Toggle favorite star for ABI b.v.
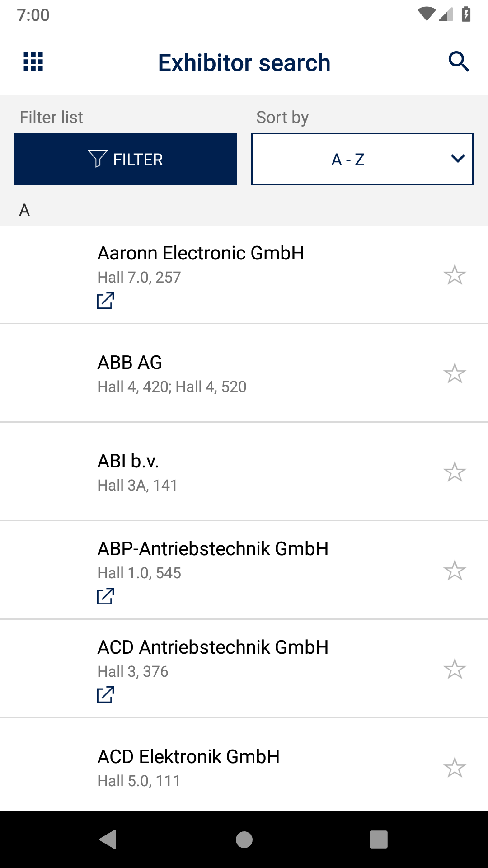Screen dimensions: 488x868 point(455,472)
